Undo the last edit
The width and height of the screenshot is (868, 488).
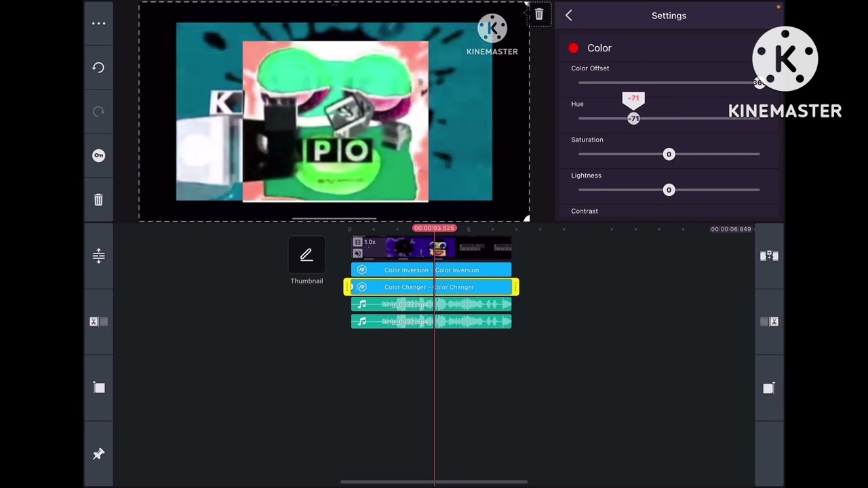98,68
